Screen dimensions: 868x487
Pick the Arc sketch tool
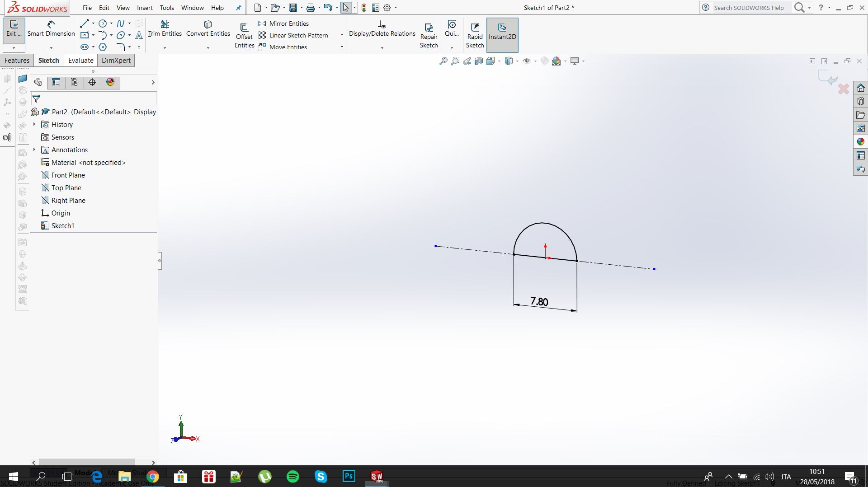point(103,35)
